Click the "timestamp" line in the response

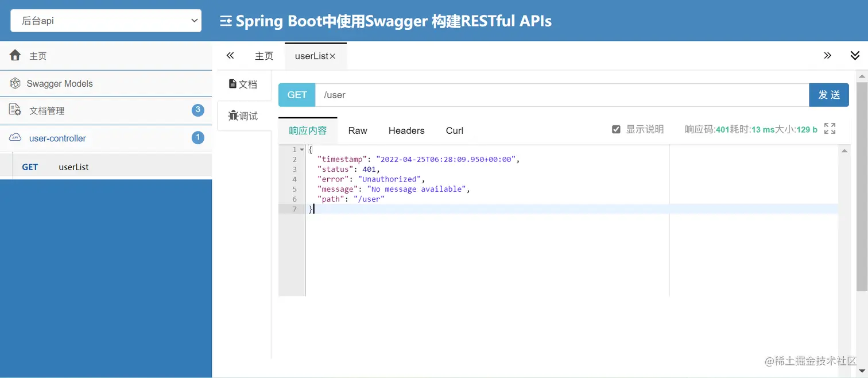point(418,159)
